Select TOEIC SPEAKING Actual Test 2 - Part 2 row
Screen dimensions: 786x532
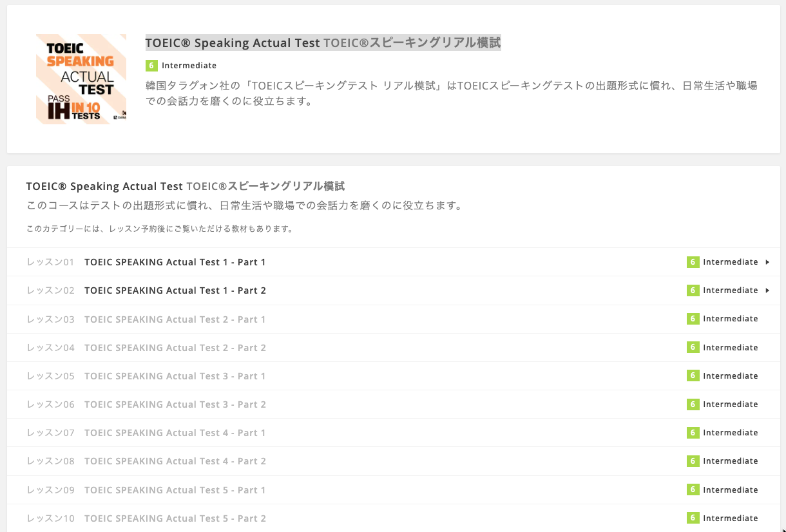point(393,348)
